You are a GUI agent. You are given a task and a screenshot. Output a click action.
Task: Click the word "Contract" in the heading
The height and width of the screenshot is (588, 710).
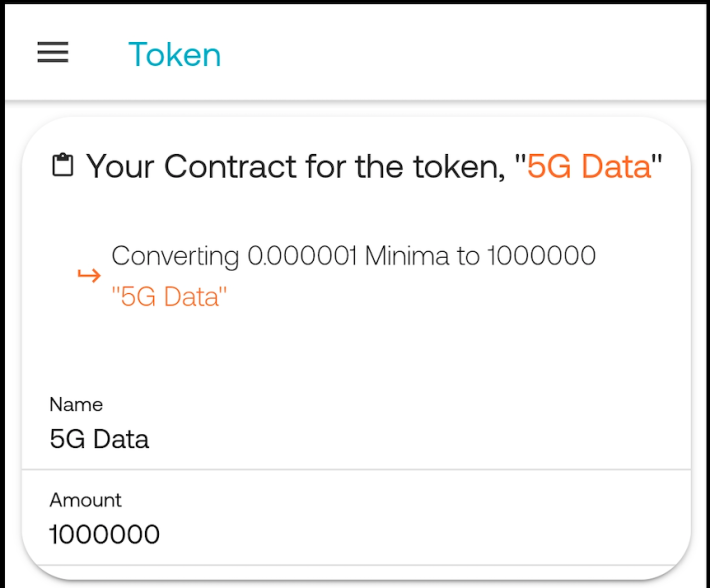pyautogui.click(x=230, y=166)
